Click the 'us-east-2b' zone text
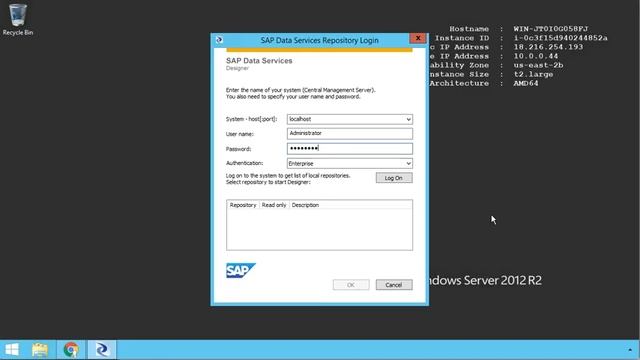640x360 pixels. [x=538, y=65]
